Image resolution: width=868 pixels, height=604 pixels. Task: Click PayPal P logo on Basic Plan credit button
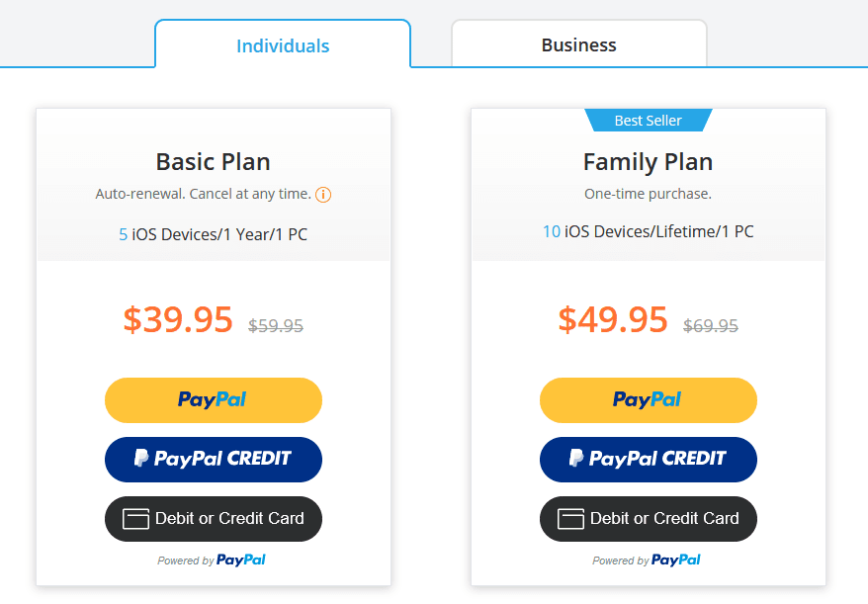[141, 458]
